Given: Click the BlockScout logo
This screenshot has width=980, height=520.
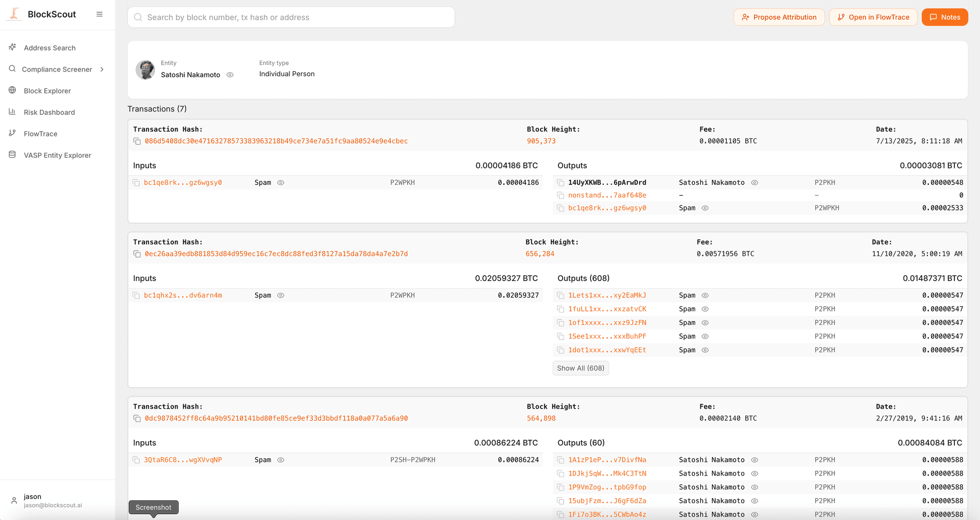Looking at the screenshot, I should pos(40,14).
